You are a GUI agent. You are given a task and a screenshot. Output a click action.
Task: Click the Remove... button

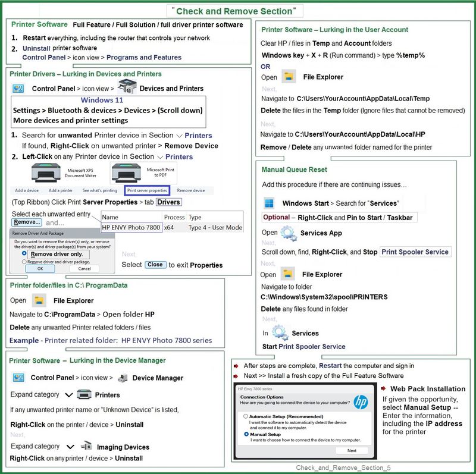[27, 222]
